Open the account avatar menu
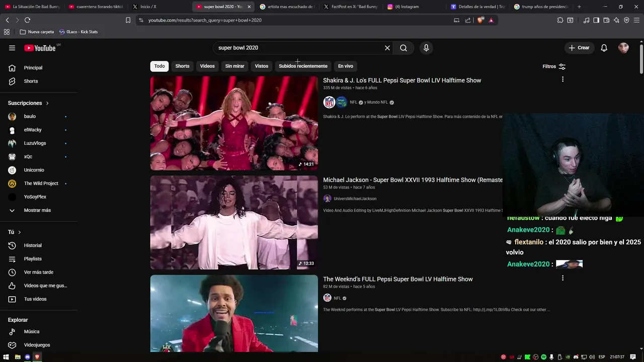 click(623, 48)
